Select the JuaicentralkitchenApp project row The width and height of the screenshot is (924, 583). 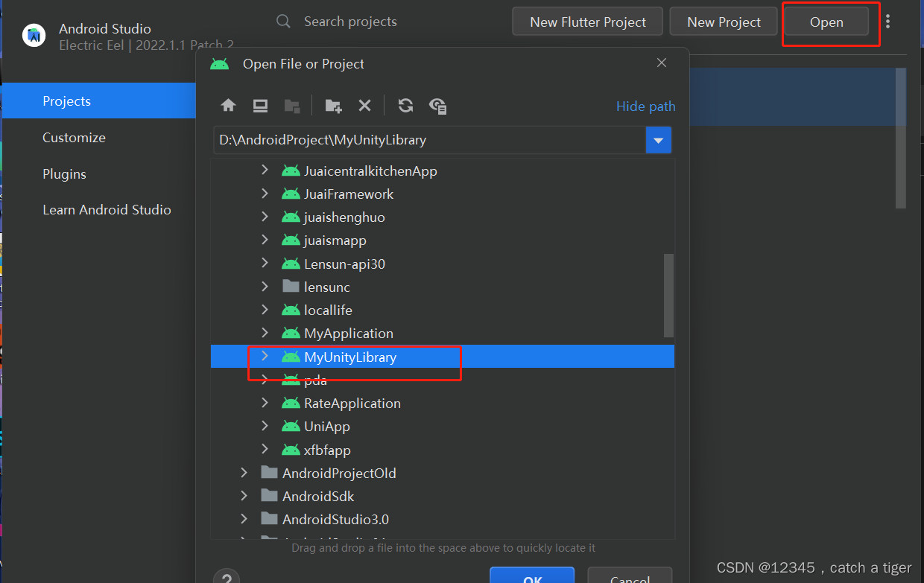(443, 171)
